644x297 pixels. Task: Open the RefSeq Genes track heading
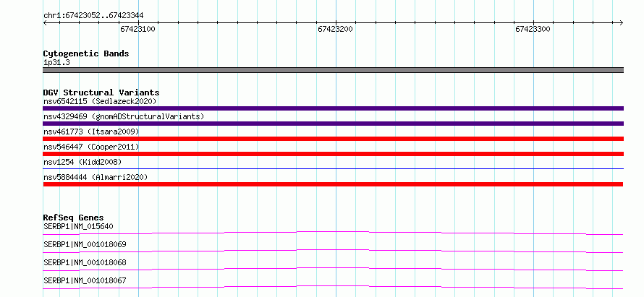[74, 218]
